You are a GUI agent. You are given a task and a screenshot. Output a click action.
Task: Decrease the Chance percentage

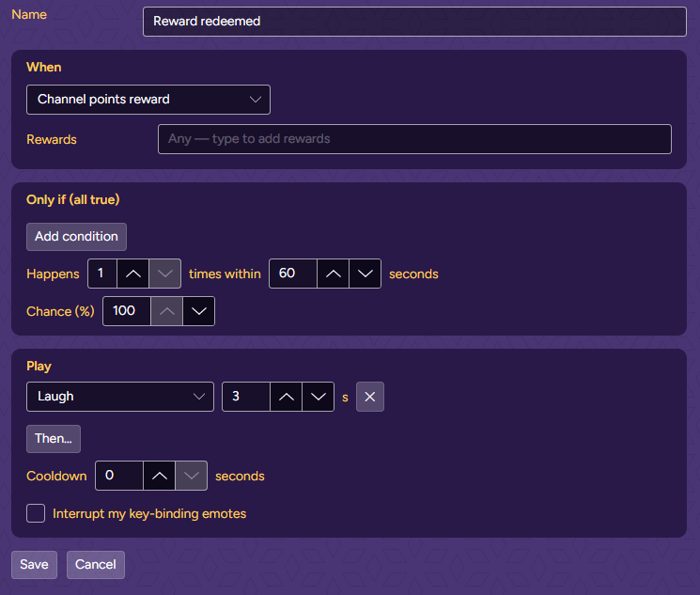[x=198, y=311]
